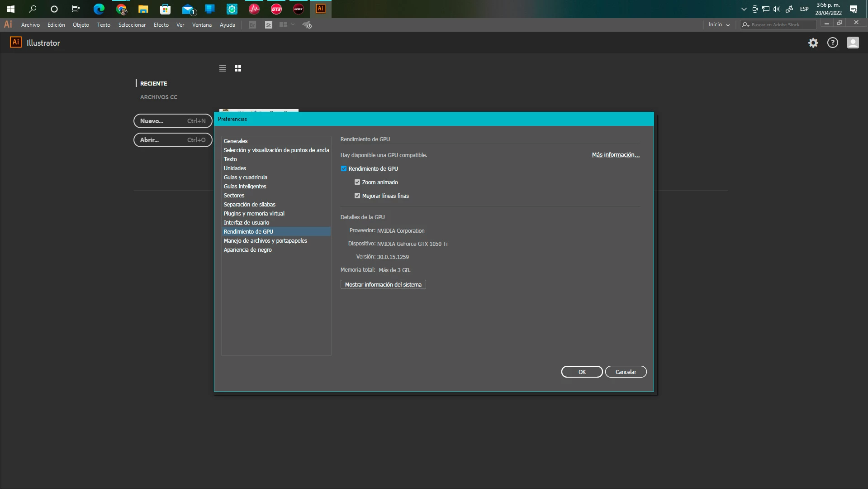Open the notification center icon
Screen dimensions: 868x489
854,9
